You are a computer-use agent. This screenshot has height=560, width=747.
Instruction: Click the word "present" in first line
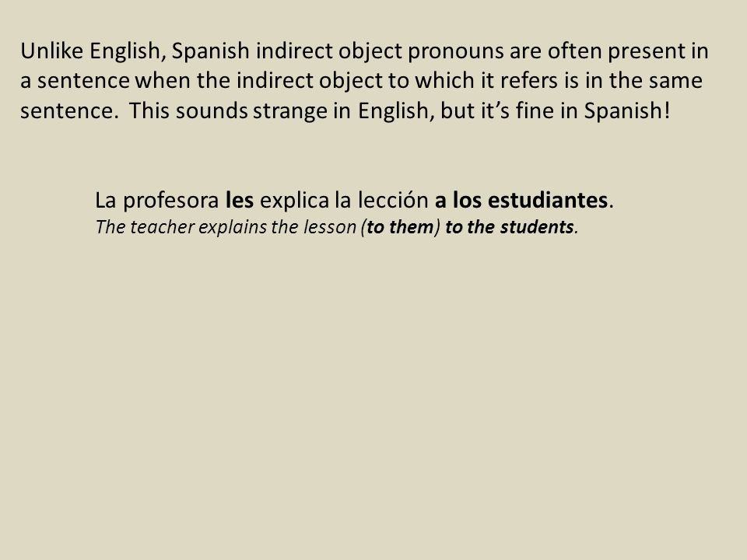[x=647, y=51]
